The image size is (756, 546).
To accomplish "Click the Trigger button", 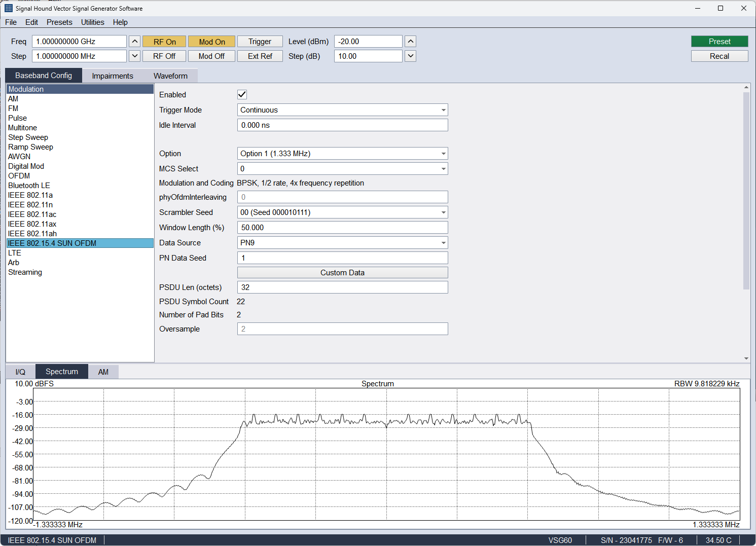I will (x=260, y=42).
